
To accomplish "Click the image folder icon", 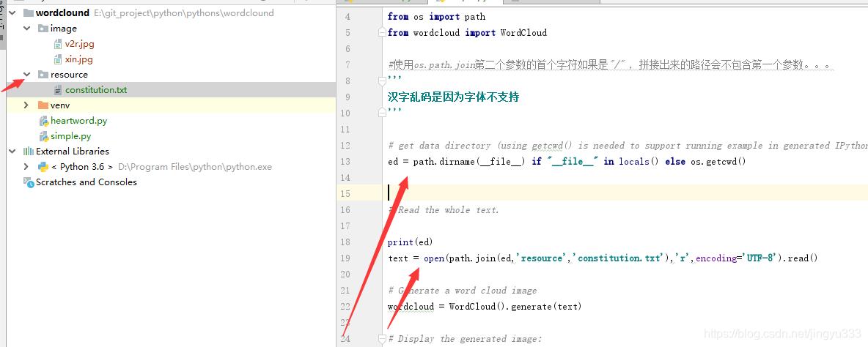I will coord(43,28).
